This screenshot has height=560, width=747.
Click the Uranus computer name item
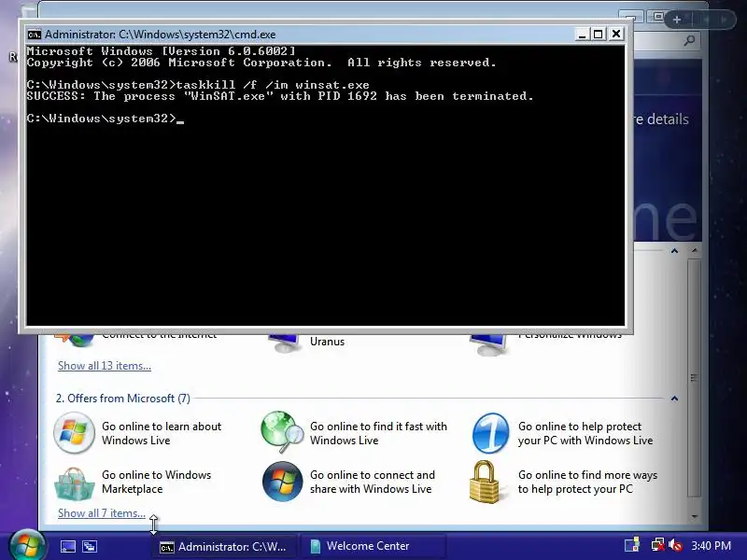tap(327, 342)
